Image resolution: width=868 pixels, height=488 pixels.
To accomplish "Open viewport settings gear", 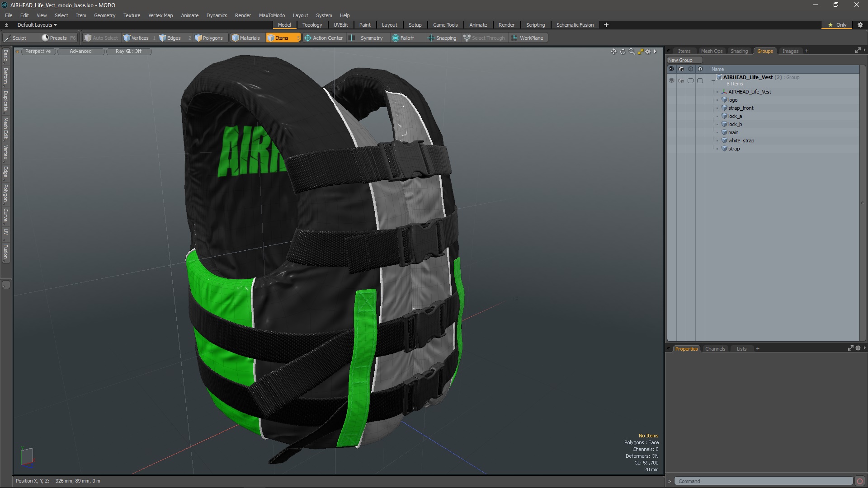I will tap(648, 52).
